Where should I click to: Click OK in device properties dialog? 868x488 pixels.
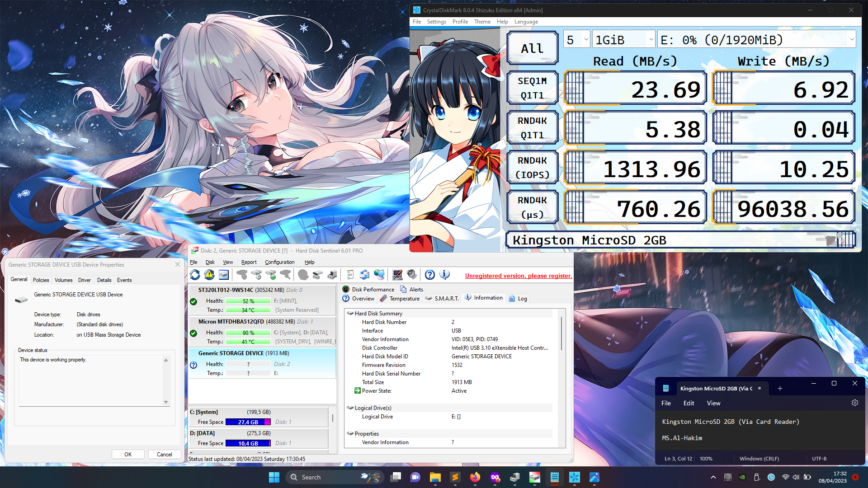coord(128,454)
